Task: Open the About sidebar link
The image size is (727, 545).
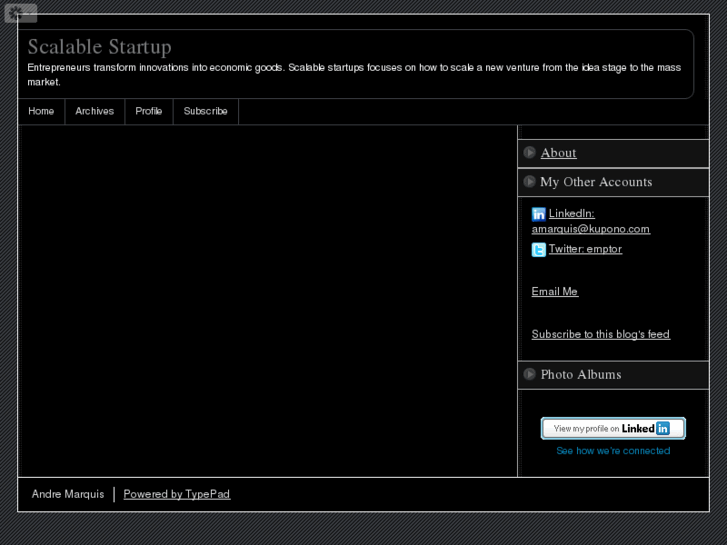Action: click(x=558, y=153)
